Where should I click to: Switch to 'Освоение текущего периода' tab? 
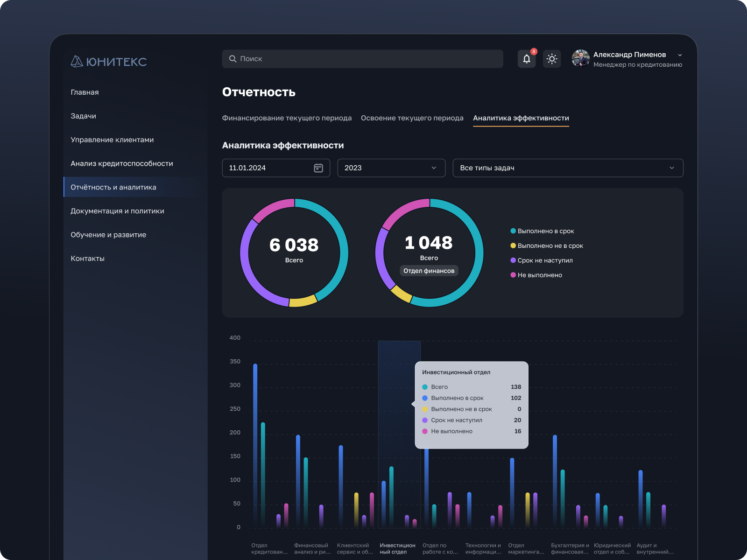(411, 118)
